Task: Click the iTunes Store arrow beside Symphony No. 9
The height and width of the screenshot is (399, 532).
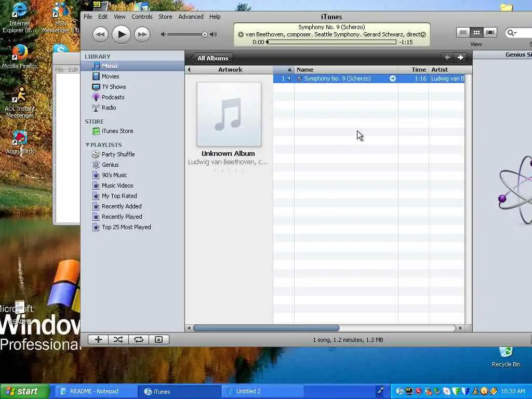Action: [x=393, y=79]
